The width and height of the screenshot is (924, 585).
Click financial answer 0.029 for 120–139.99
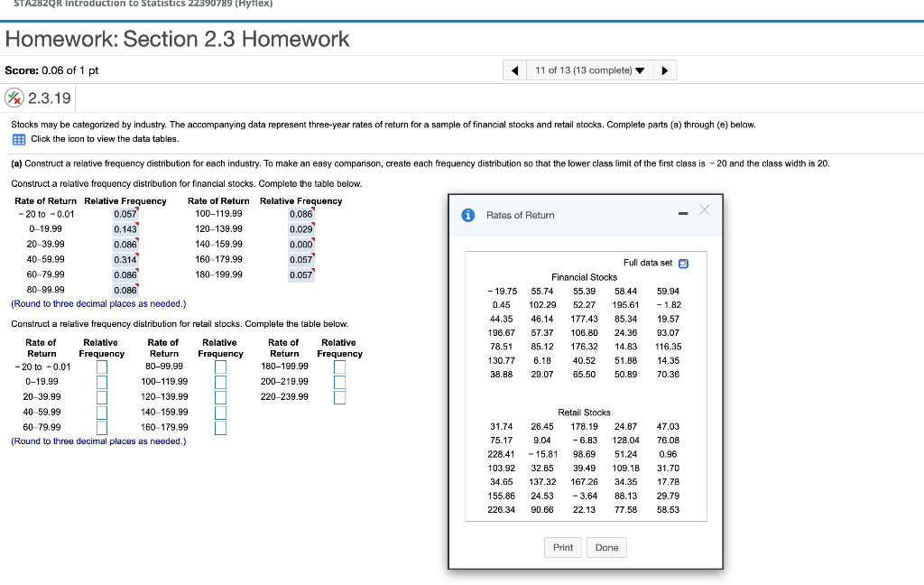pyautogui.click(x=301, y=229)
